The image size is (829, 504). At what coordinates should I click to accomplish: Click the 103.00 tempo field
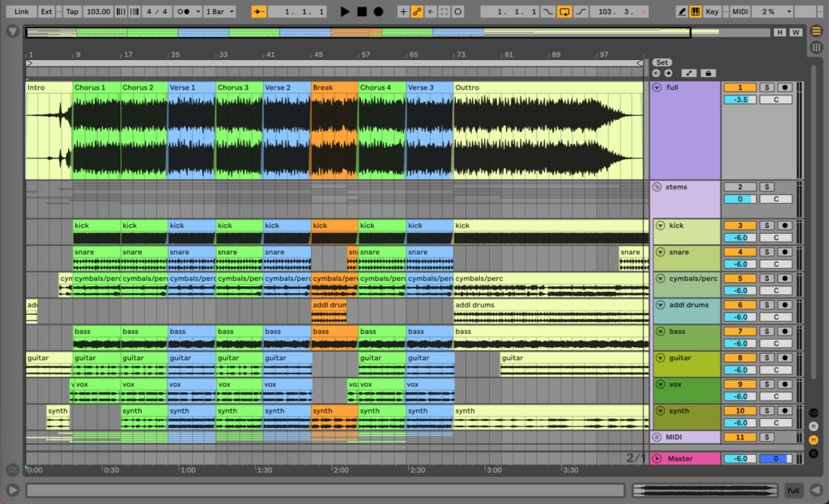[x=98, y=11]
